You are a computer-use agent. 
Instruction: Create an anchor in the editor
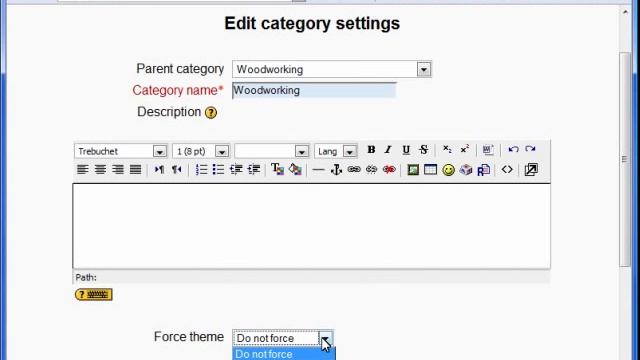pos(336,170)
